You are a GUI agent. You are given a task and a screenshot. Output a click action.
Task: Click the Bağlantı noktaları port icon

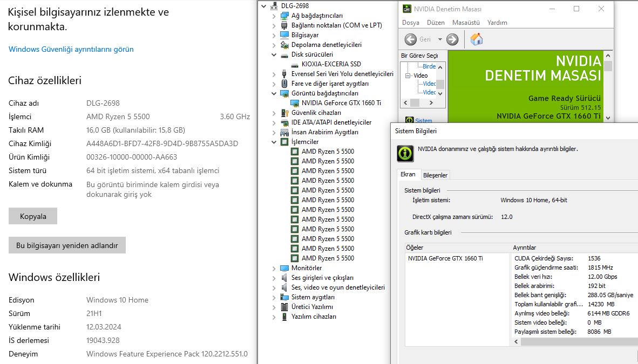[x=284, y=25]
